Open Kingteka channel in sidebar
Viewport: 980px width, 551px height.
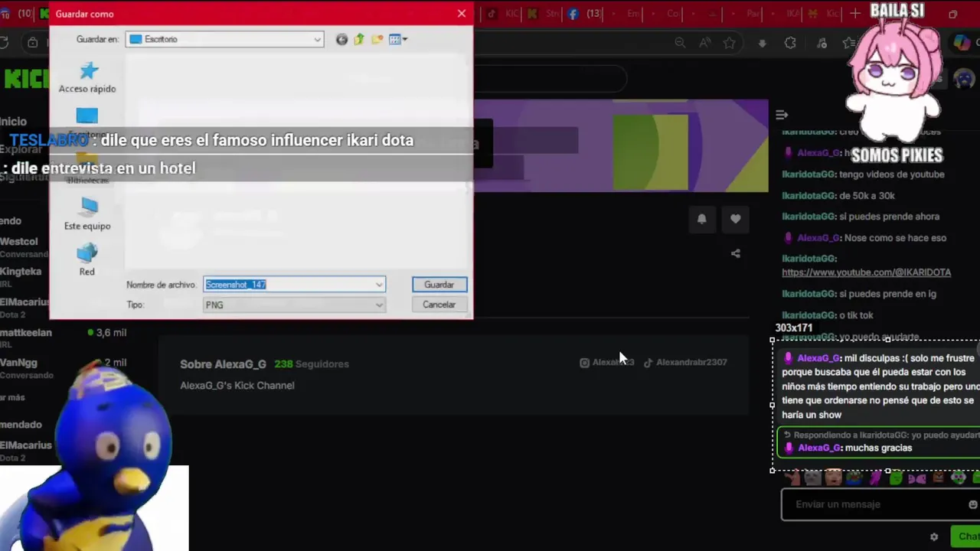tap(23, 276)
